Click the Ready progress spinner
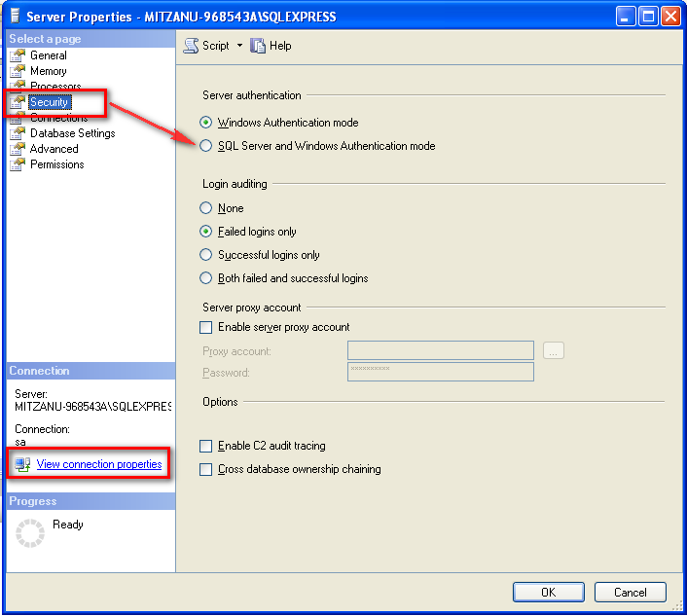Screen dimensions: 687x616 (30, 532)
